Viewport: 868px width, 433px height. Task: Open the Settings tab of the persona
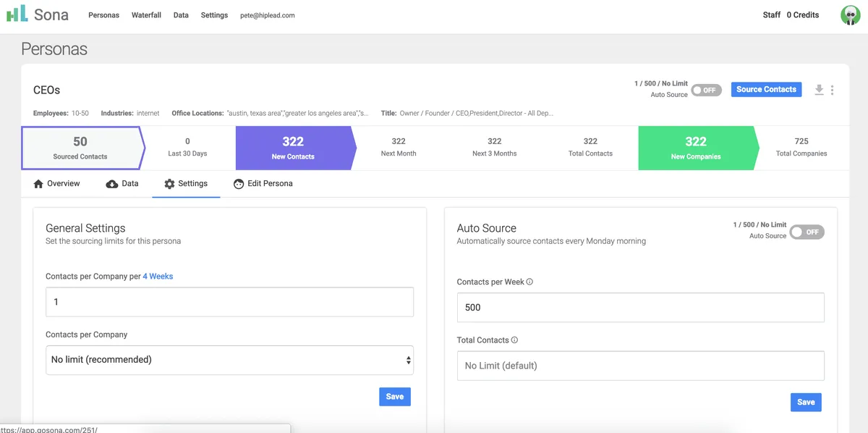pyautogui.click(x=186, y=184)
